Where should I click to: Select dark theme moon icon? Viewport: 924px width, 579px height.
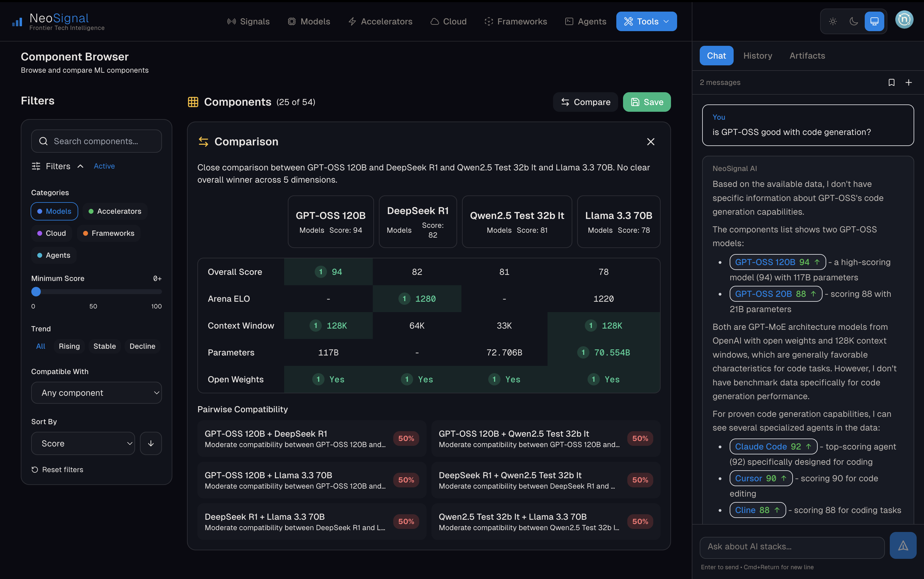(x=853, y=21)
